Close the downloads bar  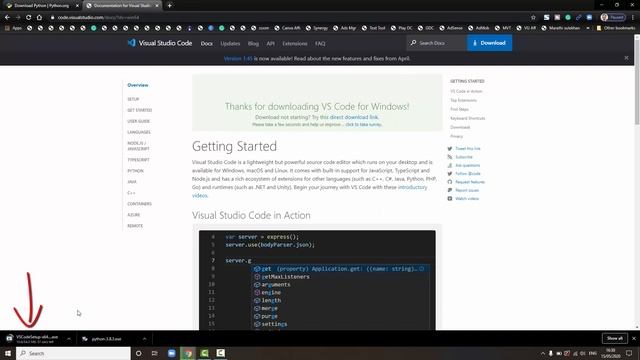[x=634, y=338]
